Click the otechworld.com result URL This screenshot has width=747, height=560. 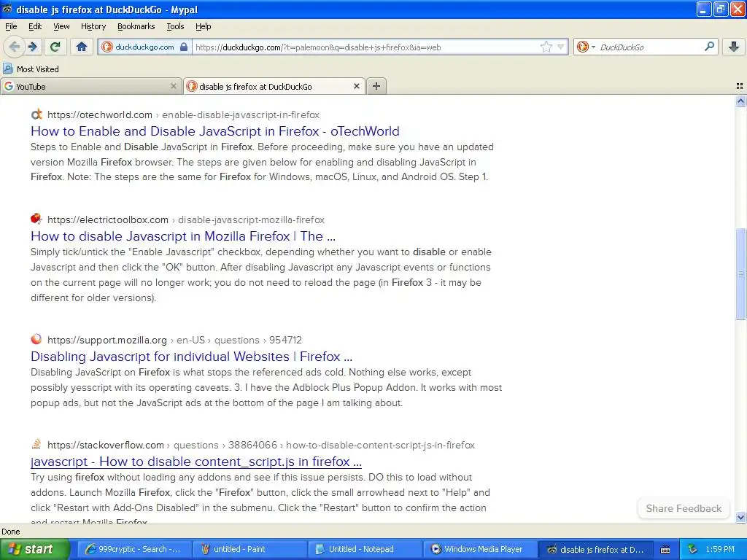click(183, 114)
